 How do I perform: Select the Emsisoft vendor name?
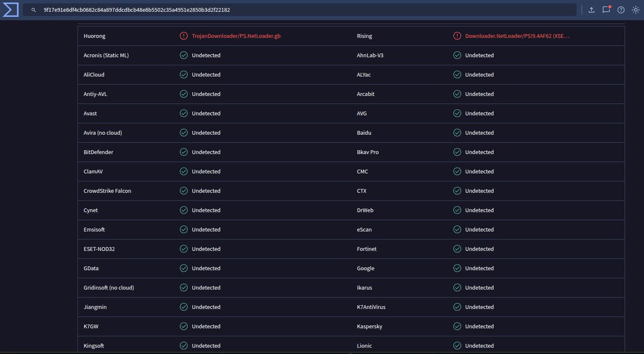tap(94, 230)
